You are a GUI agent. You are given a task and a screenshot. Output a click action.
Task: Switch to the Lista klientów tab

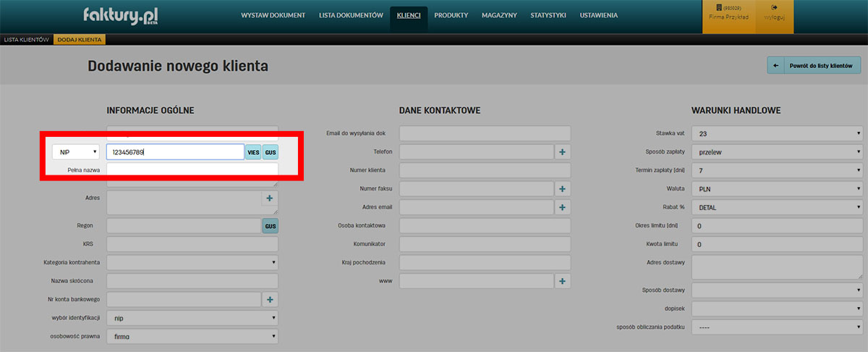pyautogui.click(x=26, y=39)
